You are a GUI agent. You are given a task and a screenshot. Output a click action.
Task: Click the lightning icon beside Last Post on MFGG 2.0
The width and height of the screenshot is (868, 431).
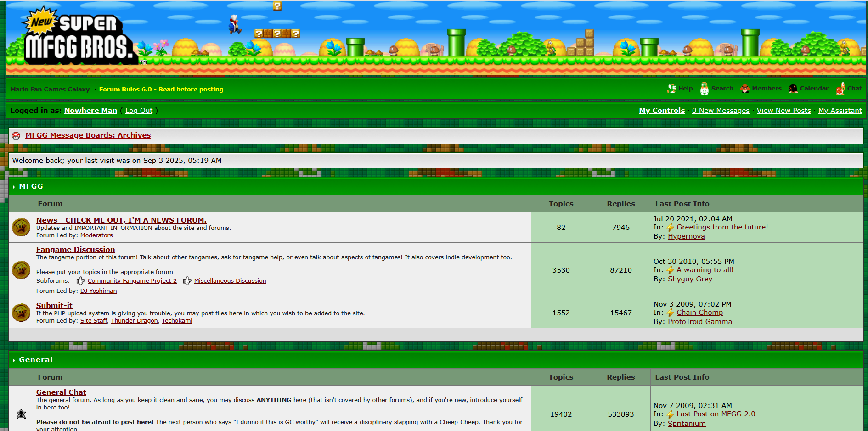tap(671, 414)
